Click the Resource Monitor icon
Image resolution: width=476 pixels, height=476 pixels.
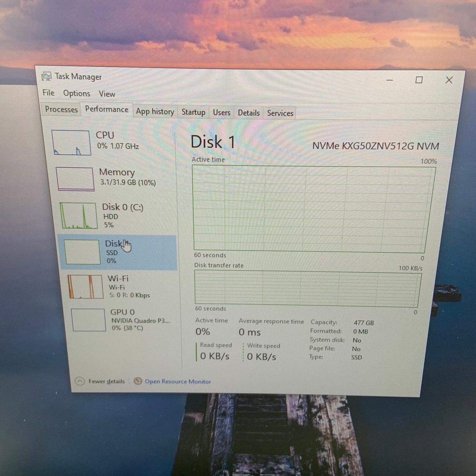(137, 381)
